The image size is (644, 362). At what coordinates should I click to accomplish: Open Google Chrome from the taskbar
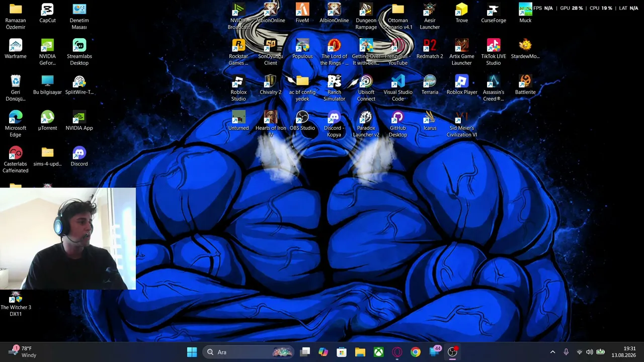click(415, 352)
